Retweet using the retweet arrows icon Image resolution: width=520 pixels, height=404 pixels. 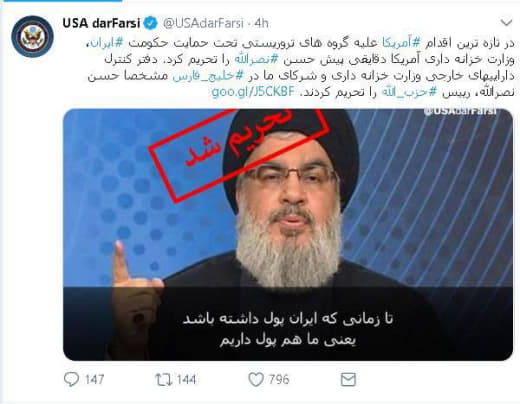tap(163, 380)
